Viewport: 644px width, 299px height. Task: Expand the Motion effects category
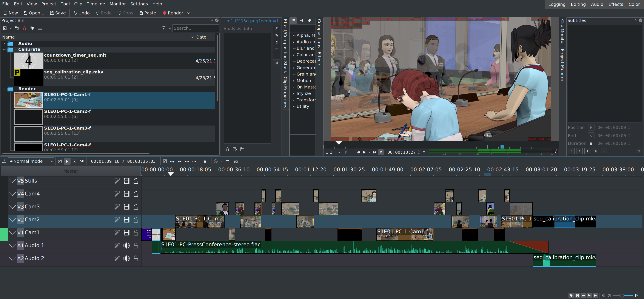click(x=293, y=81)
